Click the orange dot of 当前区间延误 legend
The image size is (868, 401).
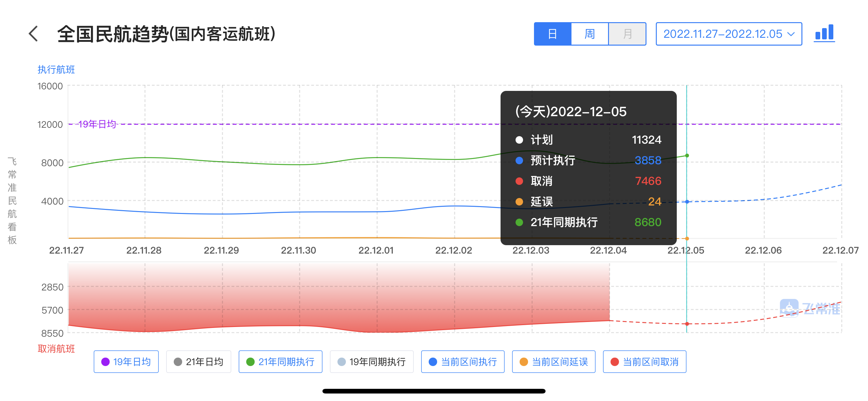524,362
